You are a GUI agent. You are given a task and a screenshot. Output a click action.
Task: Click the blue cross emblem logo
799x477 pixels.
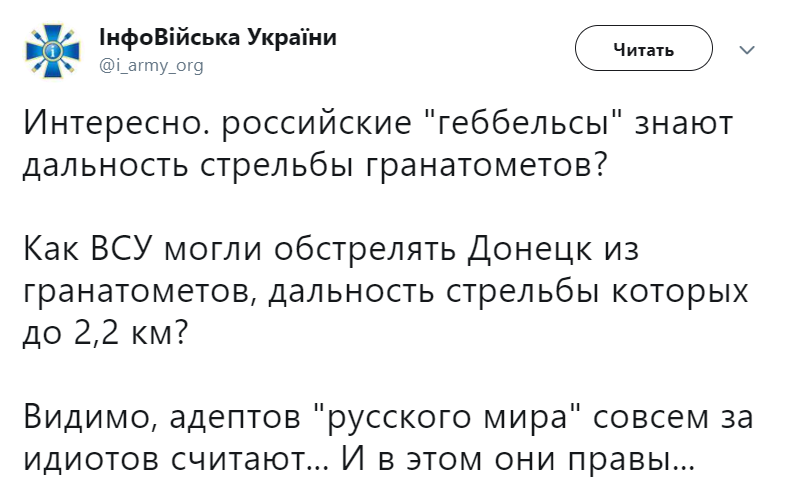[53, 50]
